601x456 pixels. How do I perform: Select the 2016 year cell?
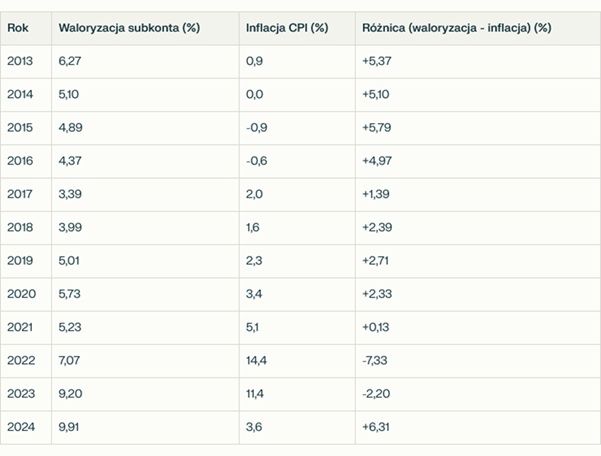coord(20,161)
